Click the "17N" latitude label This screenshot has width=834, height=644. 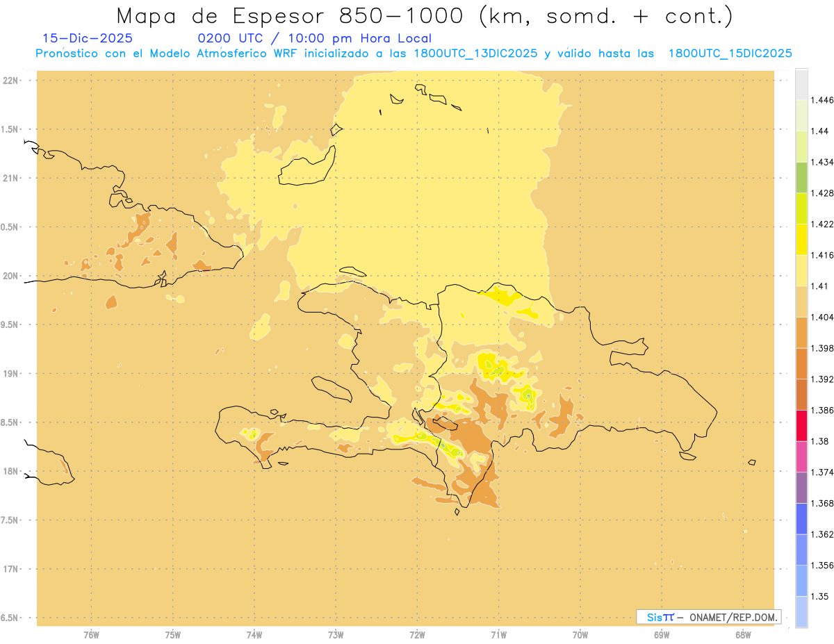pyautogui.click(x=12, y=569)
